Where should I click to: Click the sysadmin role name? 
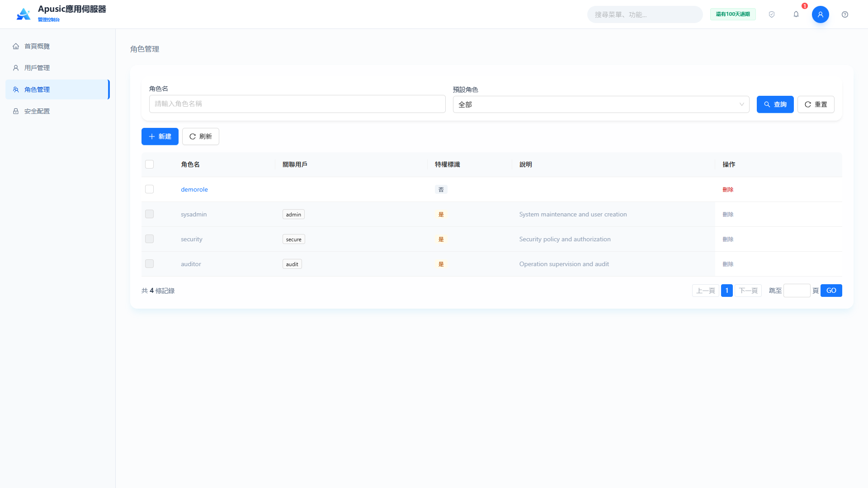(x=194, y=214)
